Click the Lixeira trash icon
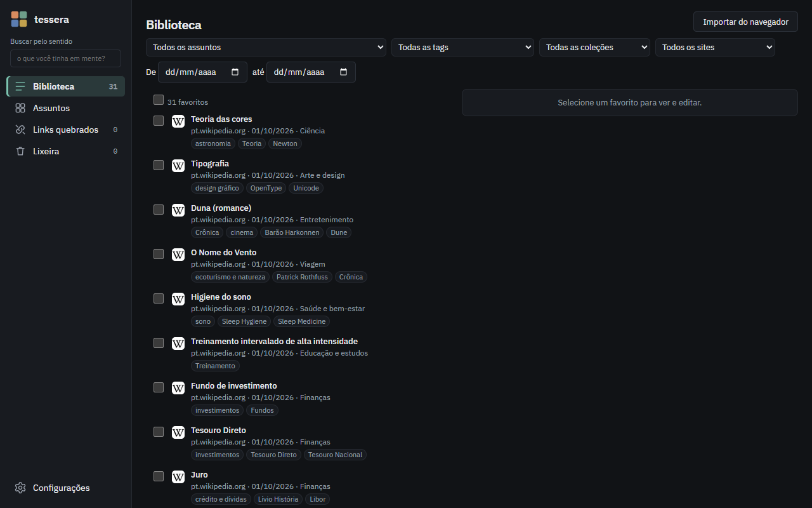 (20, 151)
